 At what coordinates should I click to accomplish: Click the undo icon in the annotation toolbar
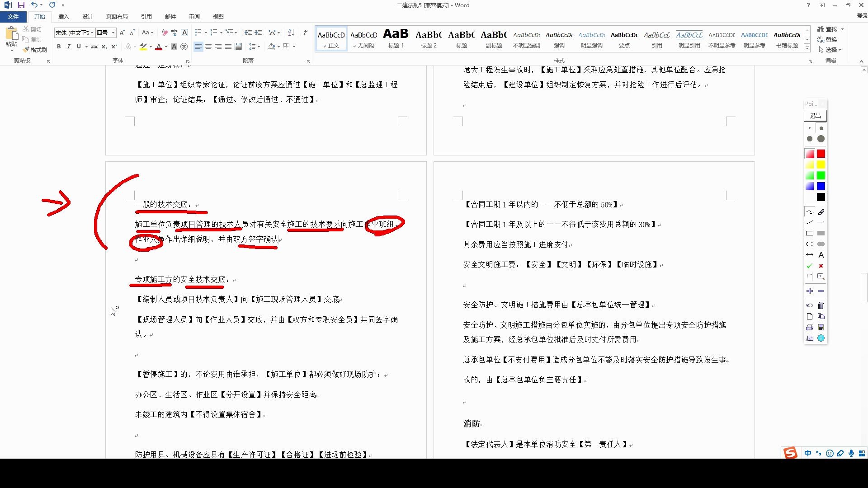point(809,305)
